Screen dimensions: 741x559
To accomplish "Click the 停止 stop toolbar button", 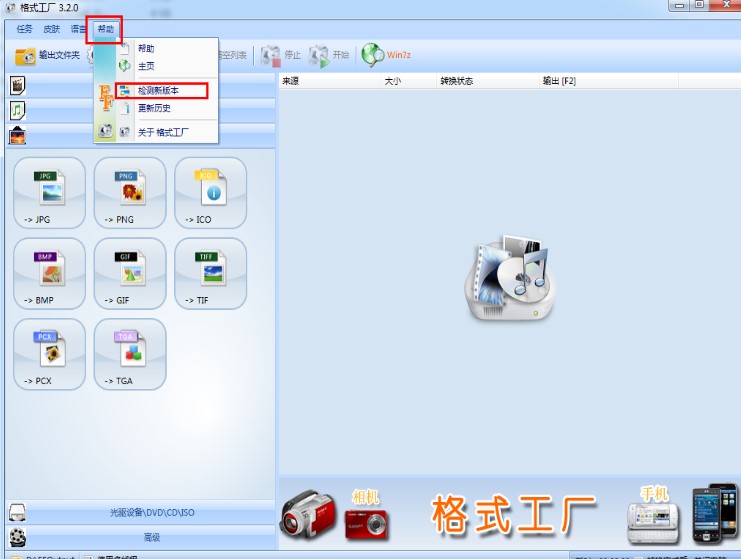I will 280,55.
